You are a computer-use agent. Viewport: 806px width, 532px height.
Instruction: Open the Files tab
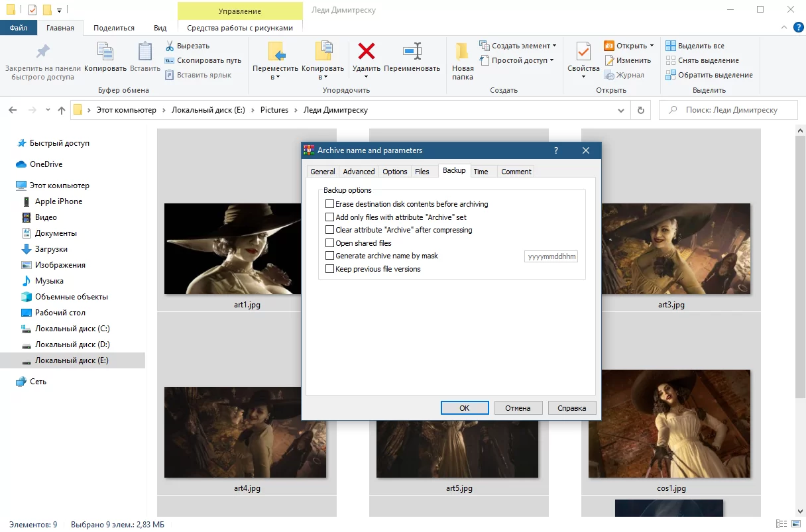pos(422,172)
